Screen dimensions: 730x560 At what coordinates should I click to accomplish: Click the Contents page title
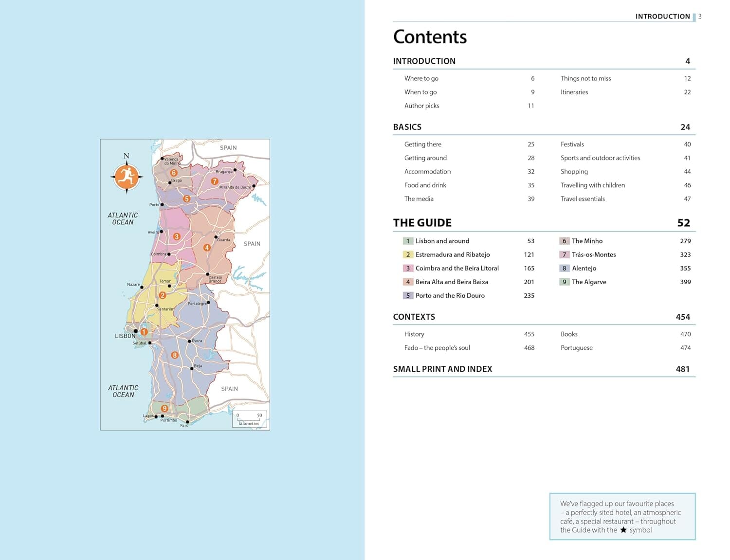(430, 37)
